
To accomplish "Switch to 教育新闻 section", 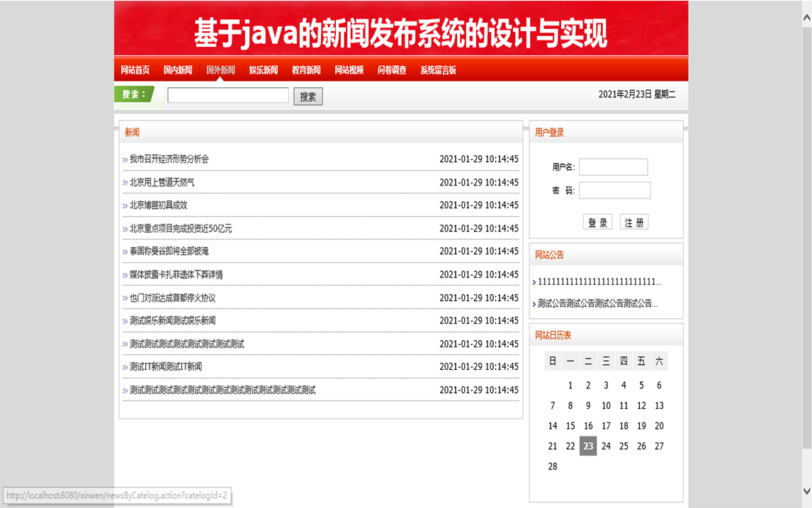I will [x=306, y=70].
